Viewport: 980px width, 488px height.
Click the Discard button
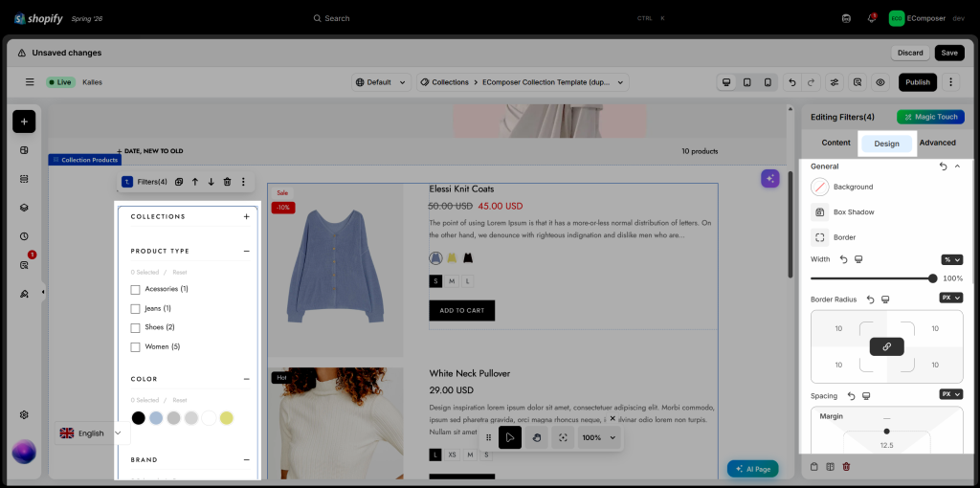point(910,53)
